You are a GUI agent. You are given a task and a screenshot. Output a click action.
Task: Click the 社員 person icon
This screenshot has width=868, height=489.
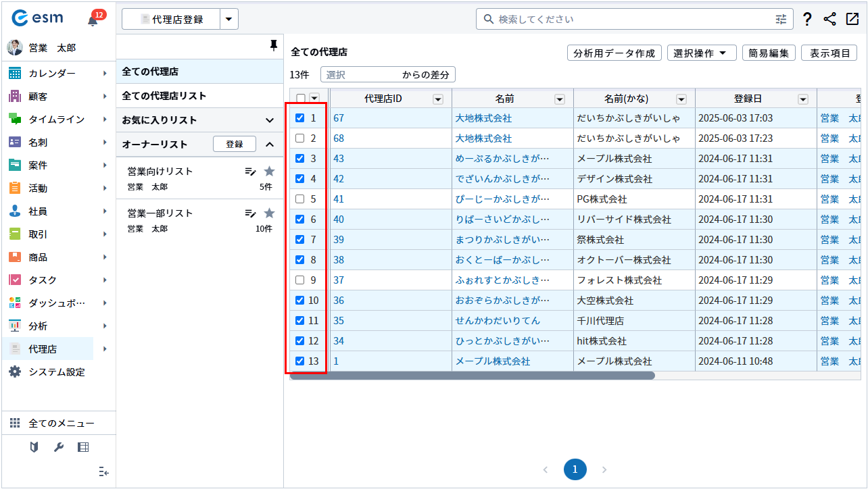tap(15, 211)
